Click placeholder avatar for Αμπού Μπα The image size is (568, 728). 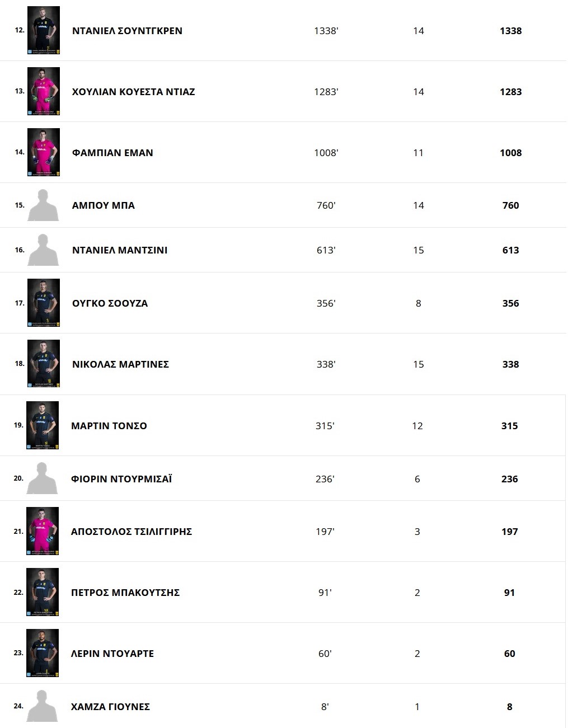coord(44,205)
